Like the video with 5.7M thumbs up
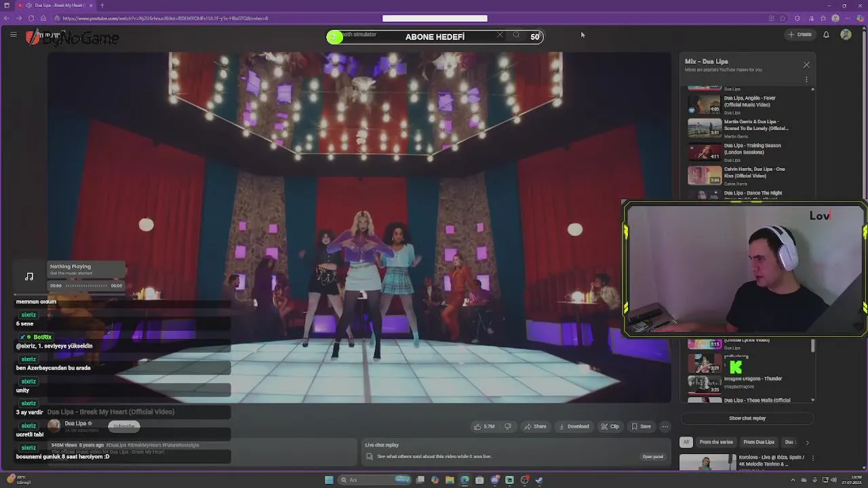 click(484, 426)
